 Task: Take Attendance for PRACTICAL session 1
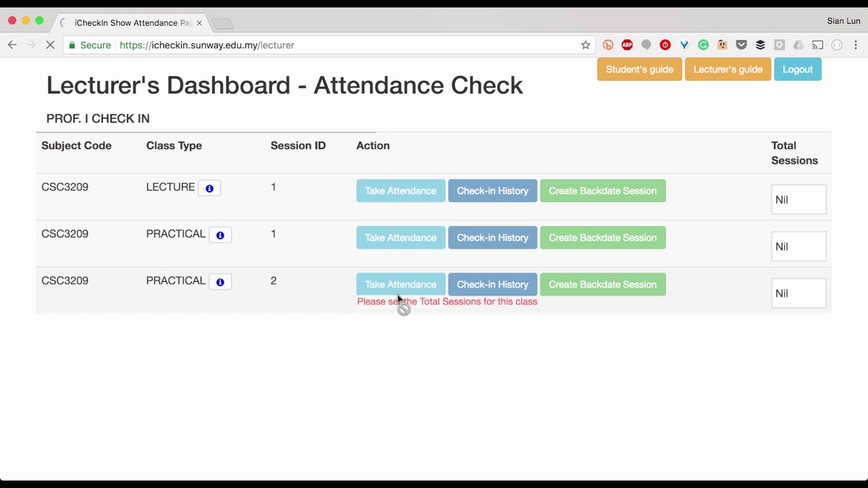[x=401, y=237]
